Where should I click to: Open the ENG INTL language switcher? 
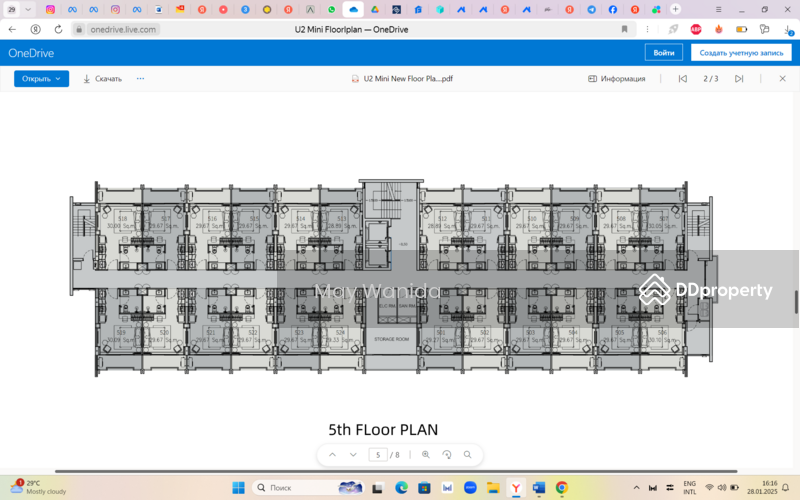click(x=689, y=488)
